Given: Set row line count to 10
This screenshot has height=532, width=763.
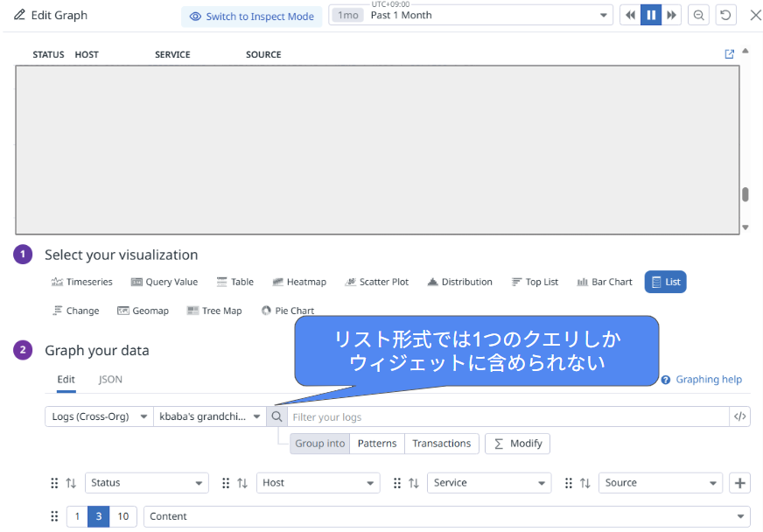Looking at the screenshot, I should [123, 516].
